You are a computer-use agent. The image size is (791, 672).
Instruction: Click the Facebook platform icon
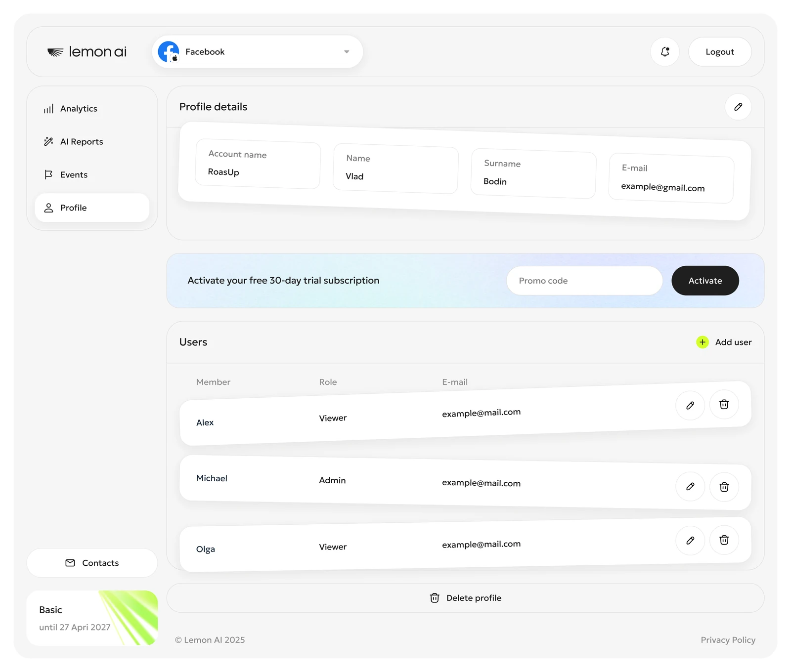168,51
